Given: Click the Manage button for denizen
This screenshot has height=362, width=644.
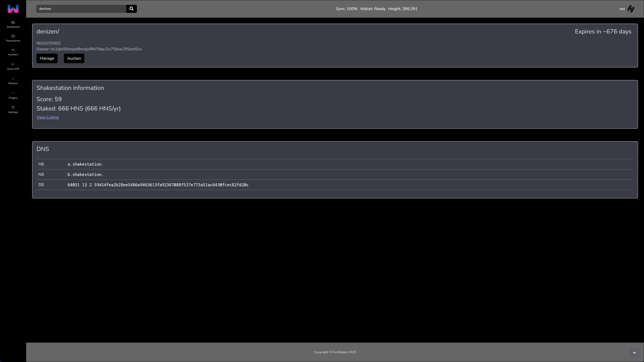Looking at the screenshot, I should pyautogui.click(x=47, y=58).
